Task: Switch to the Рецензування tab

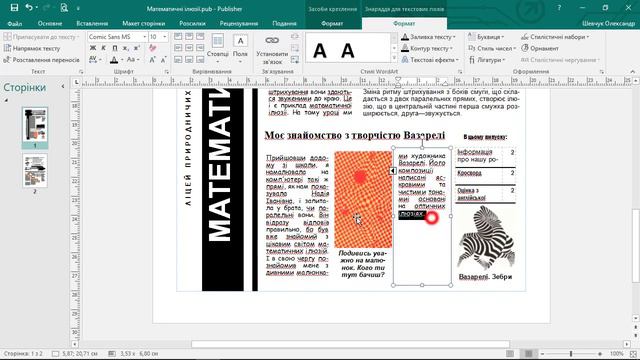Action: coord(239,23)
